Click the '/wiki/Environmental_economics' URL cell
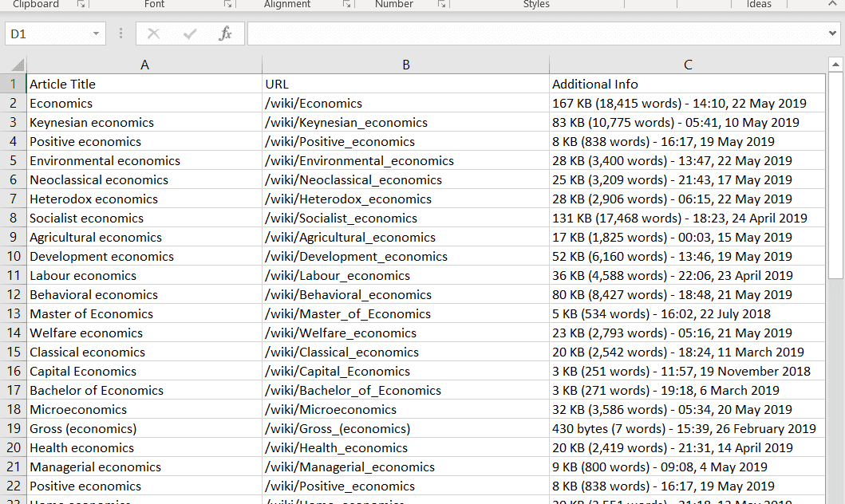The width and height of the screenshot is (845, 504). tap(406, 161)
